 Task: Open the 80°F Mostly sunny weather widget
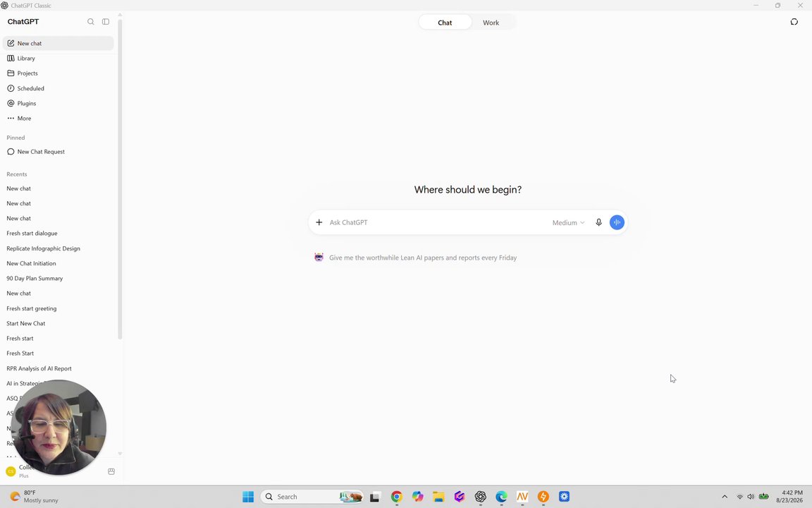coord(34,497)
